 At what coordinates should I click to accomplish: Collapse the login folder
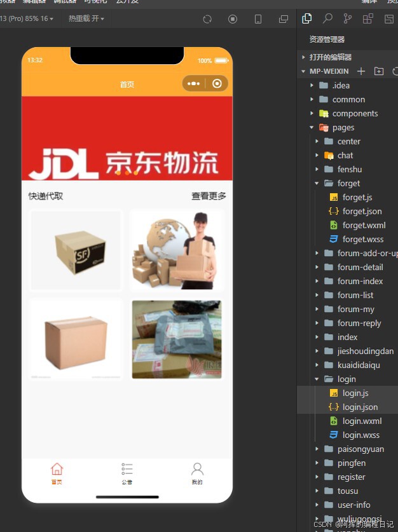(317, 379)
